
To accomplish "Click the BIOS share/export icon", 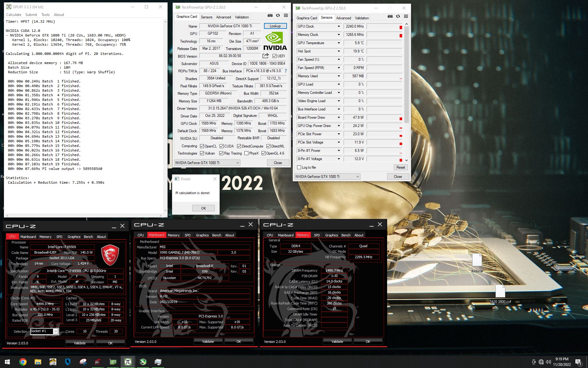I will coord(266,56).
